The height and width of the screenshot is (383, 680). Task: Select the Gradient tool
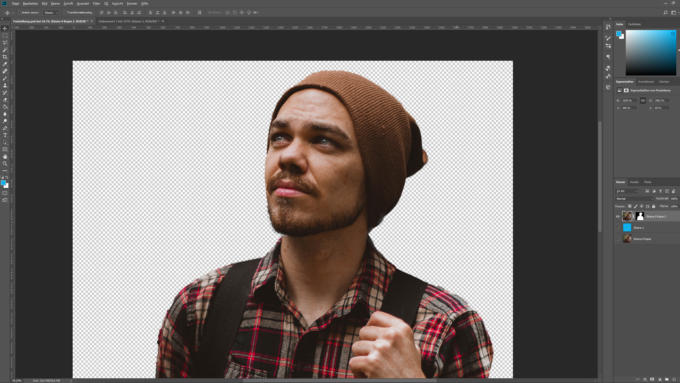(5, 107)
